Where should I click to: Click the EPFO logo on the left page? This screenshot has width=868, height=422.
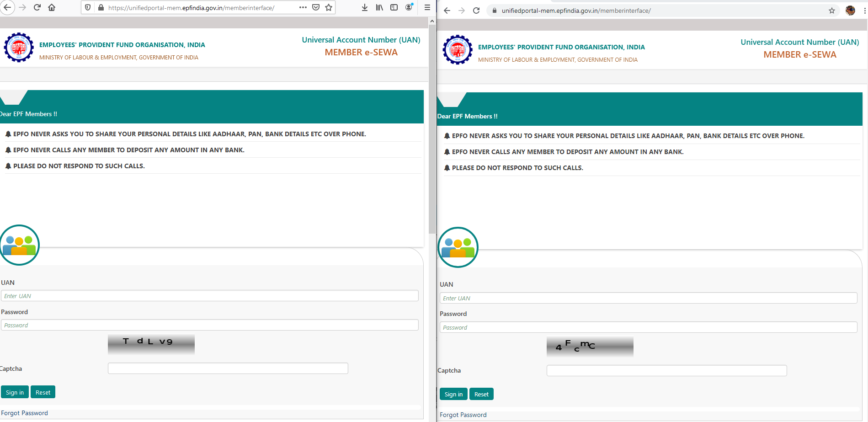tap(18, 47)
